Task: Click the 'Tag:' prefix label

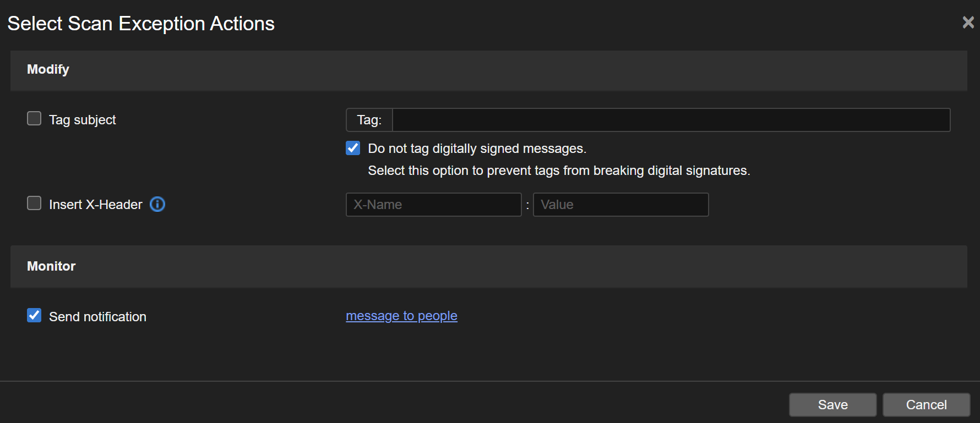Action: 369,120
